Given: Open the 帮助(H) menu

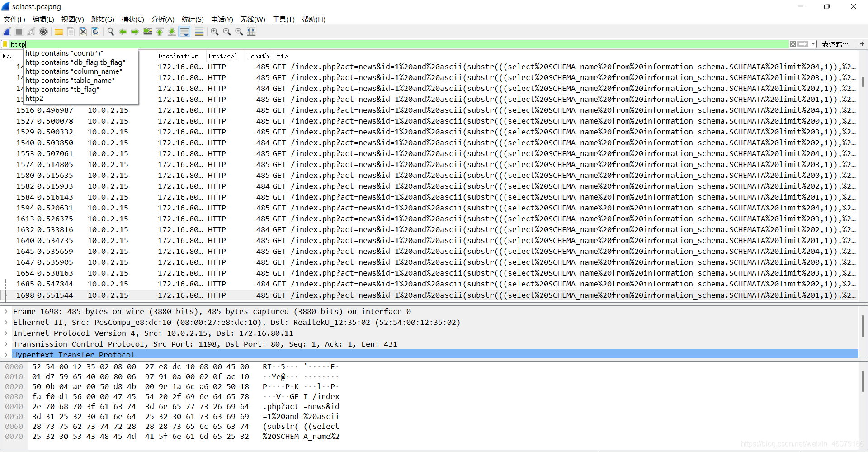Looking at the screenshot, I should click(314, 19).
